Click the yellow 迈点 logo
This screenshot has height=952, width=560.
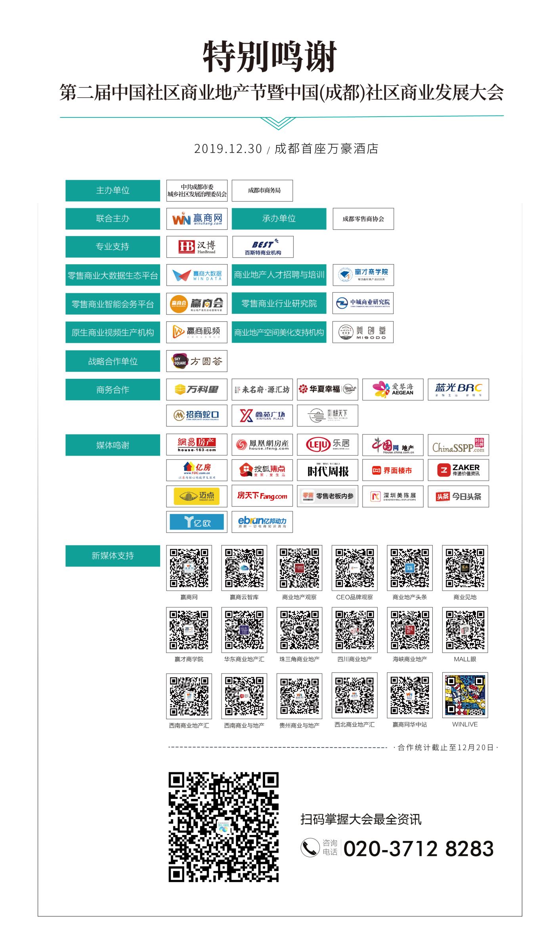coord(197,496)
